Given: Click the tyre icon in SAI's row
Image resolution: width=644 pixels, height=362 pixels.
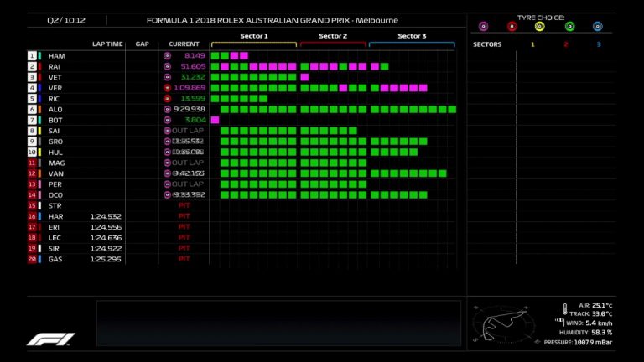Looking at the screenshot, I should [x=167, y=131].
